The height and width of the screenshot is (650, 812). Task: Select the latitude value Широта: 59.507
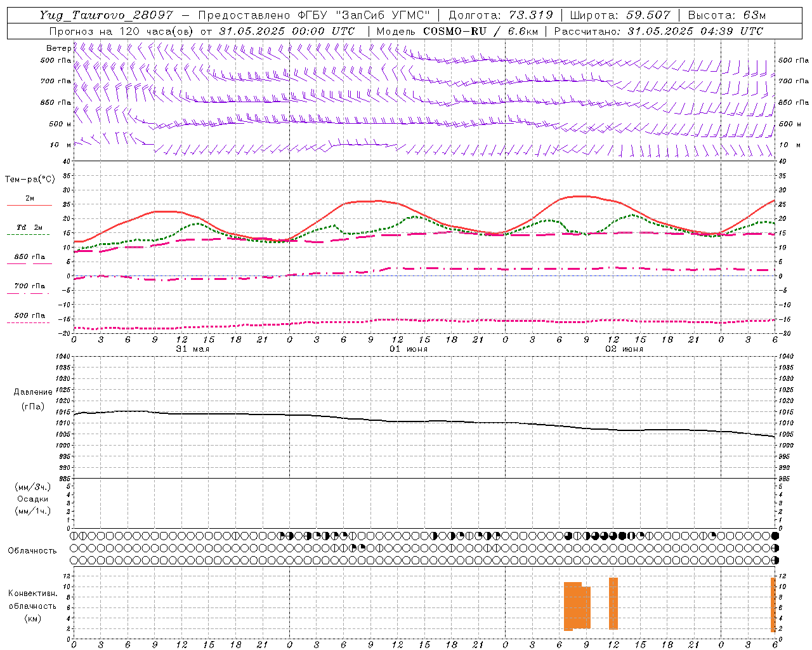[x=620, y=15]
